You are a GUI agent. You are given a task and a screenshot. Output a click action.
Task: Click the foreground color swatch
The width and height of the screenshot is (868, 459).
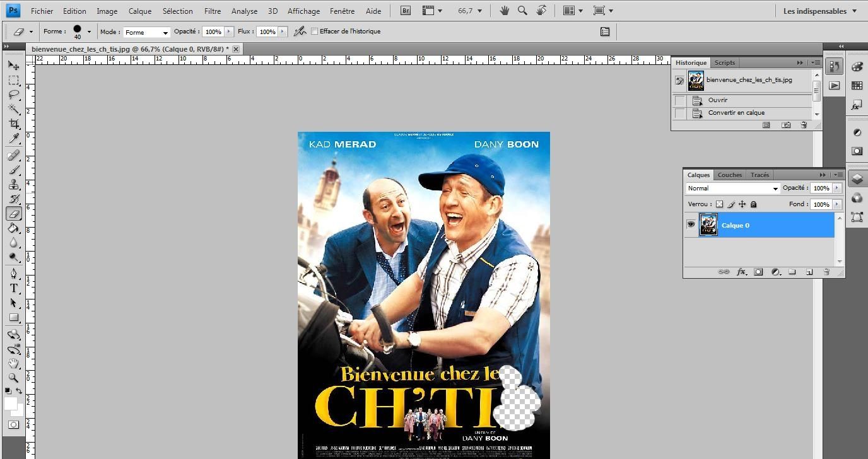coord(10,403)
